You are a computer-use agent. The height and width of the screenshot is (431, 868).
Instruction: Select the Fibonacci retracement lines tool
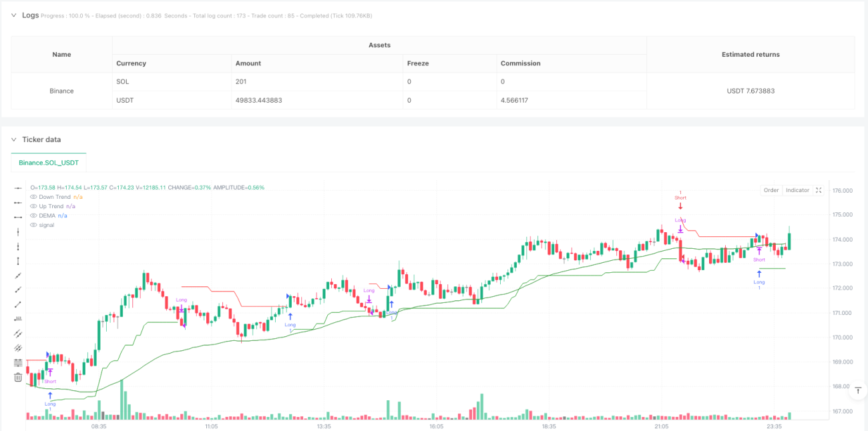coord(18,362)
